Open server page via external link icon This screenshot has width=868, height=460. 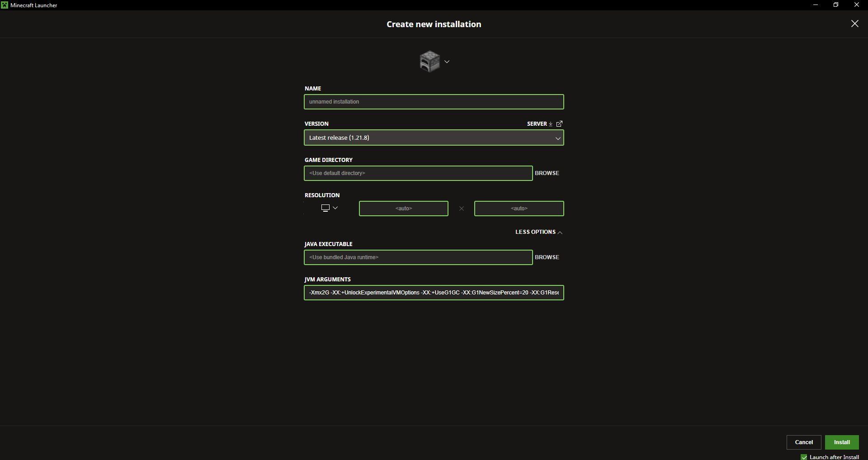pyautogui.click(x=560, y=123)
